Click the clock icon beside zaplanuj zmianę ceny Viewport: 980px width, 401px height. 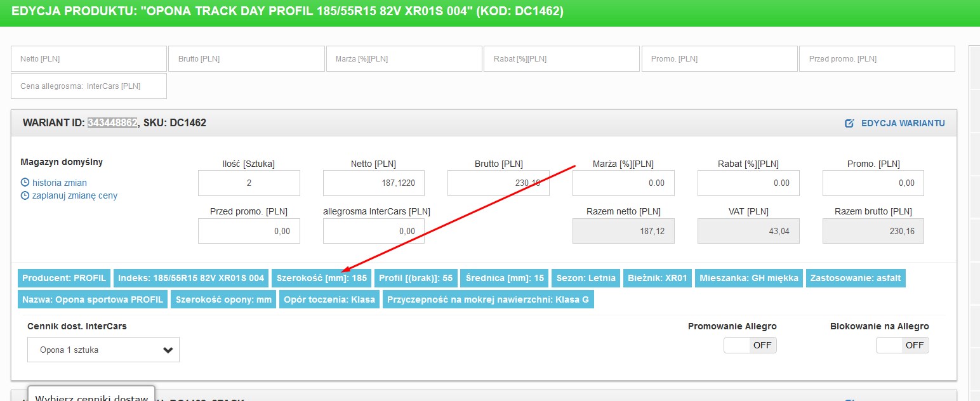pyautogui.click(x=25, y=195)
